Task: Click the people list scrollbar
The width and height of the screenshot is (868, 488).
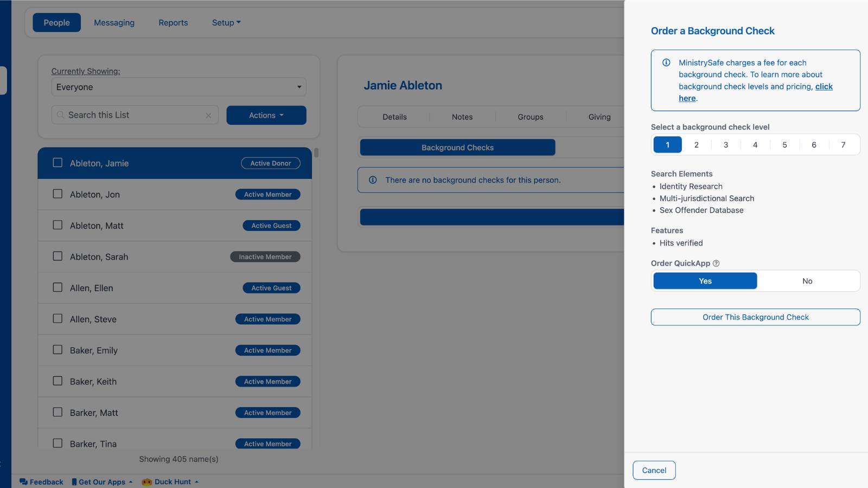Action: [x=316, y=153]
